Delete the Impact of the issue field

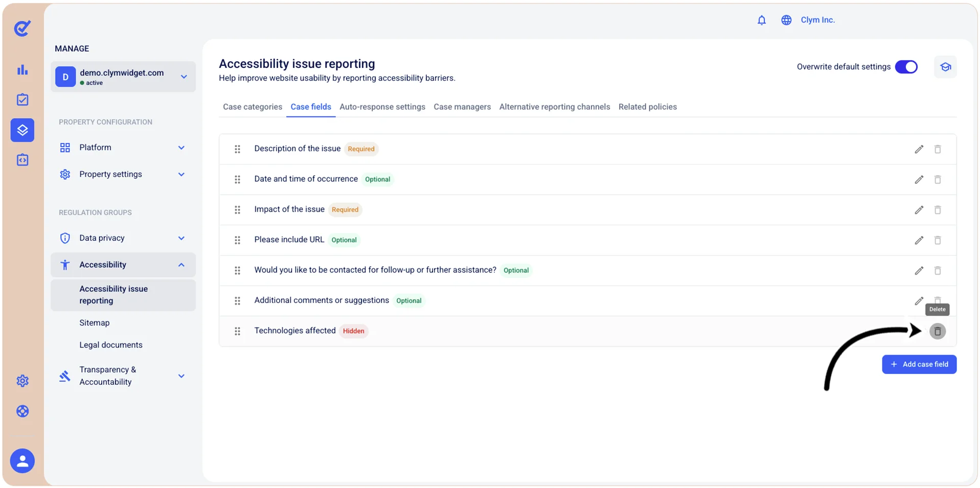click(938, 210)
